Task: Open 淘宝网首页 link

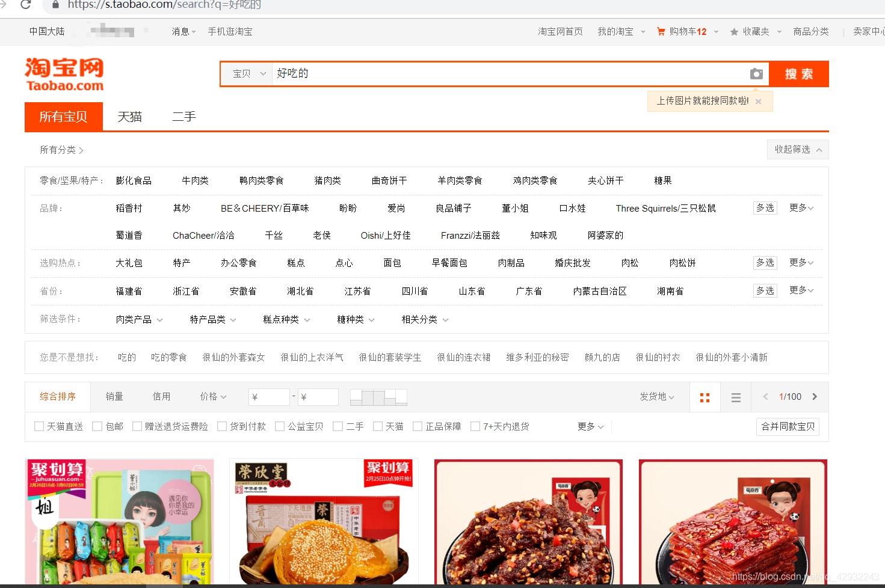Action: tap(560, 31)
